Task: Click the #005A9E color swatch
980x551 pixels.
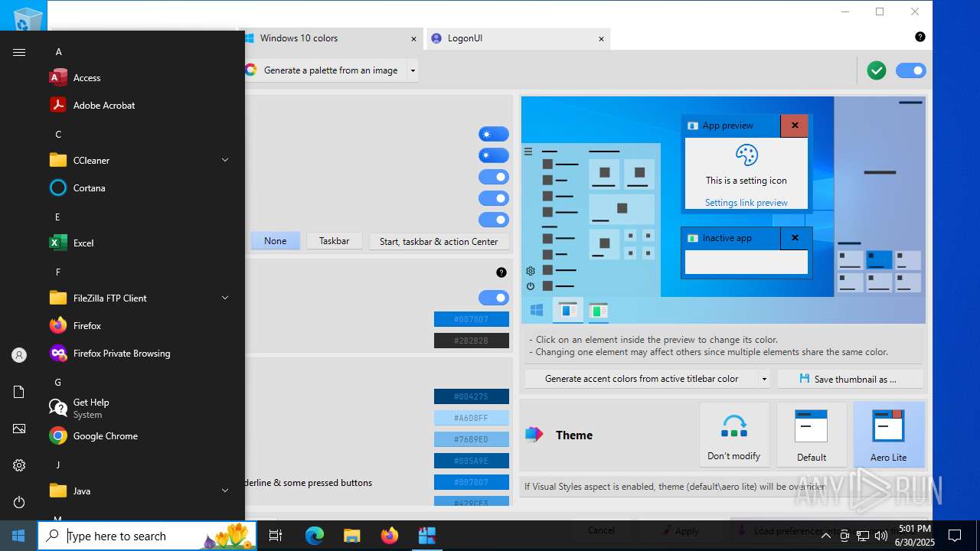Action: [x=472, y=461]
